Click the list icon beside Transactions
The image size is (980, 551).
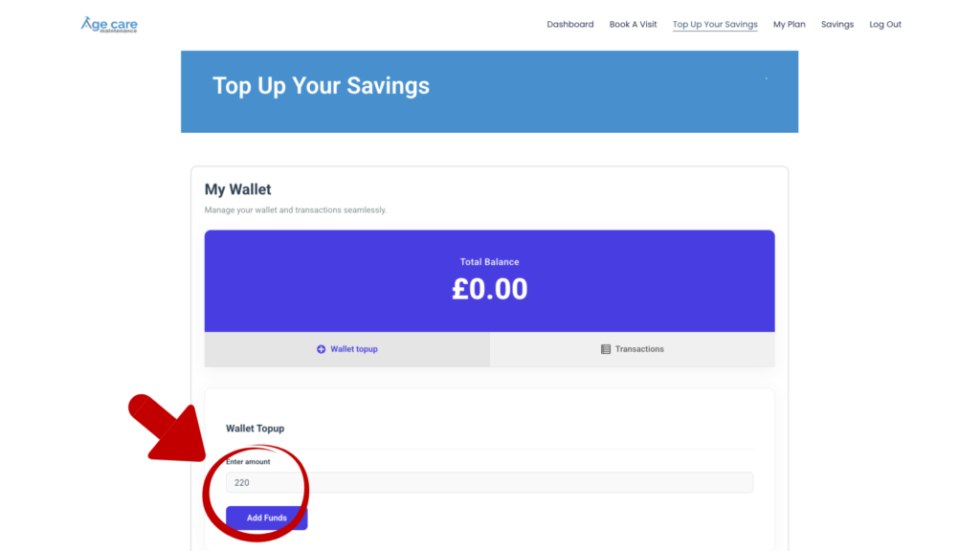(x=606, y=349)
